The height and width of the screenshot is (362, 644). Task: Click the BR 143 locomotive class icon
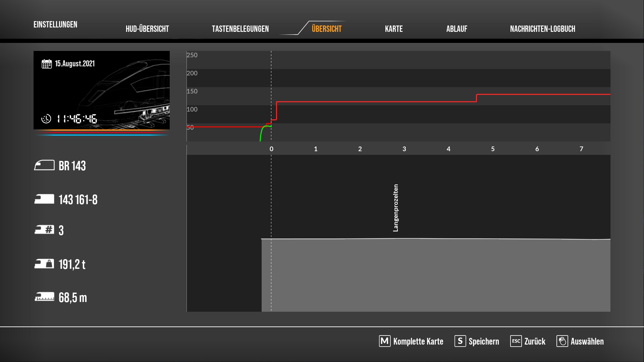[44, 165]
